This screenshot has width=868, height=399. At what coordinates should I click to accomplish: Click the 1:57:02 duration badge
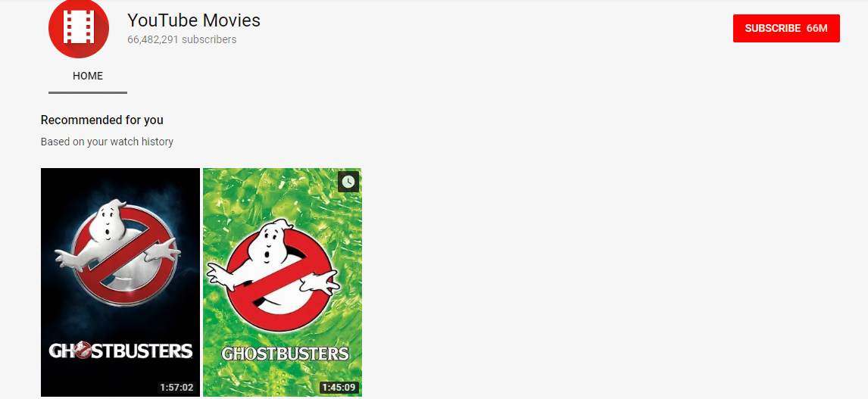coord(176,388)
